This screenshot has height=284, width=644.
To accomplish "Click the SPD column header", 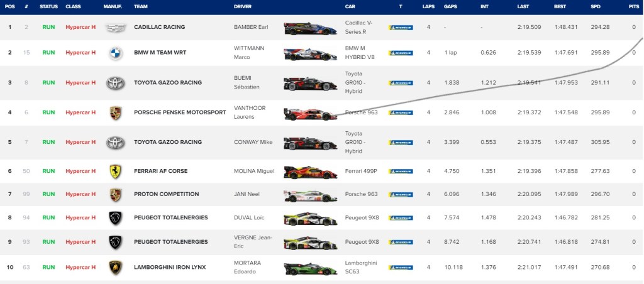I will [x=596, y=6].
